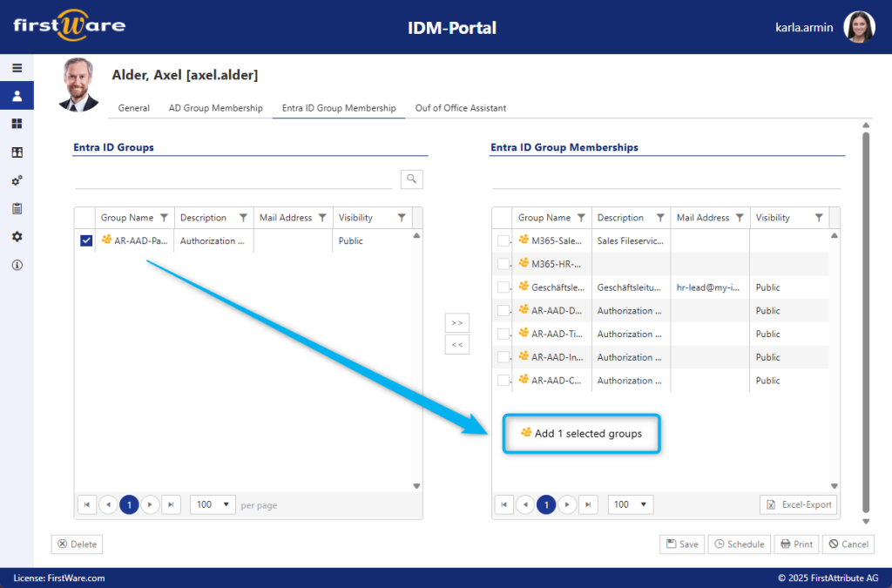Check the M365-Sale group checkbox
Image resolution: width=892 pixels, height=588 pixels.
pos(503,240)
